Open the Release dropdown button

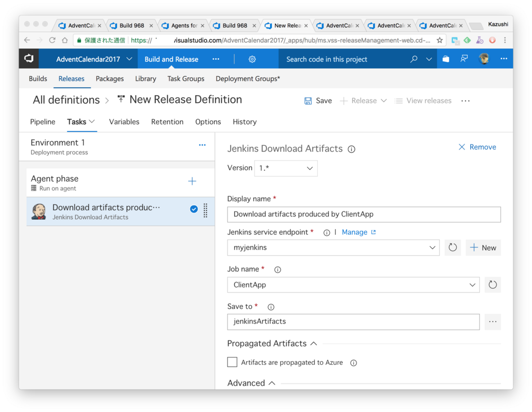click(363, 101)
